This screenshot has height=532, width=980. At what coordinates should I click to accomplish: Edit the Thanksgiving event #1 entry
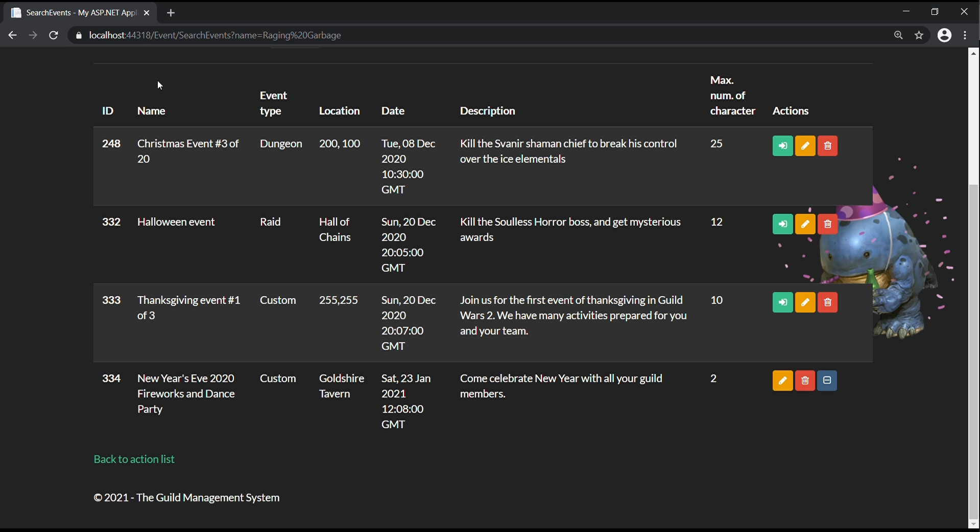pyautogui.click(x=805, y=302)
